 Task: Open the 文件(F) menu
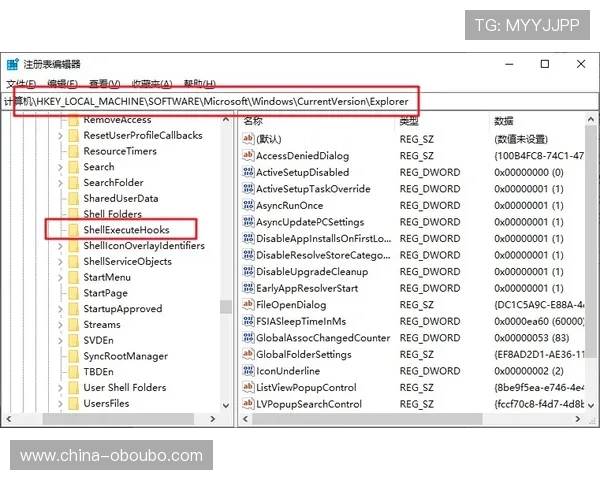tap(20, 84)
